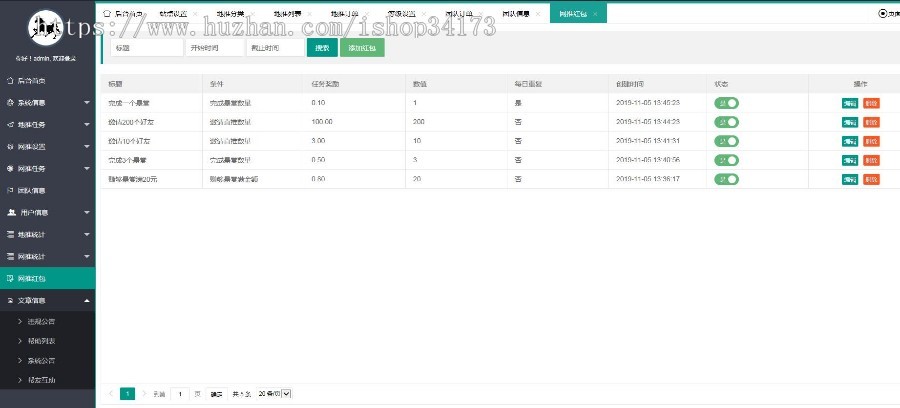The image size is (900, 408).
Task: Close the 网媒红包 tab with its X
Action: click(x=595, y=14)
